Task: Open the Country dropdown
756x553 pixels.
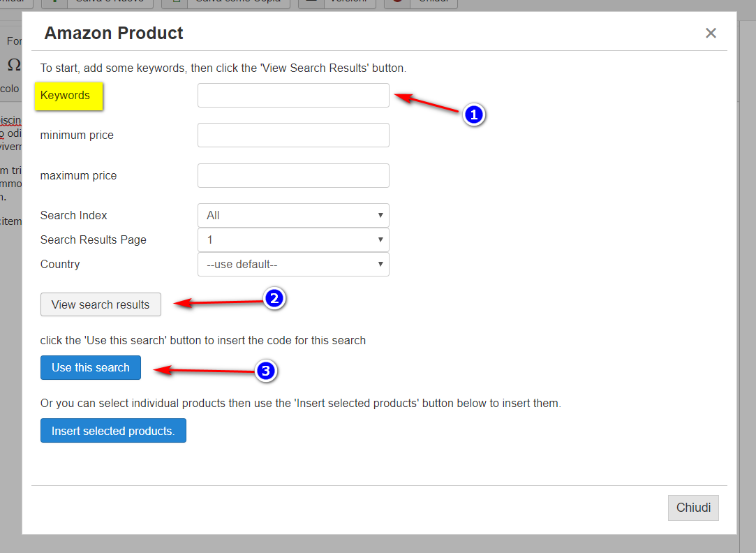Action: click(293, 264)
